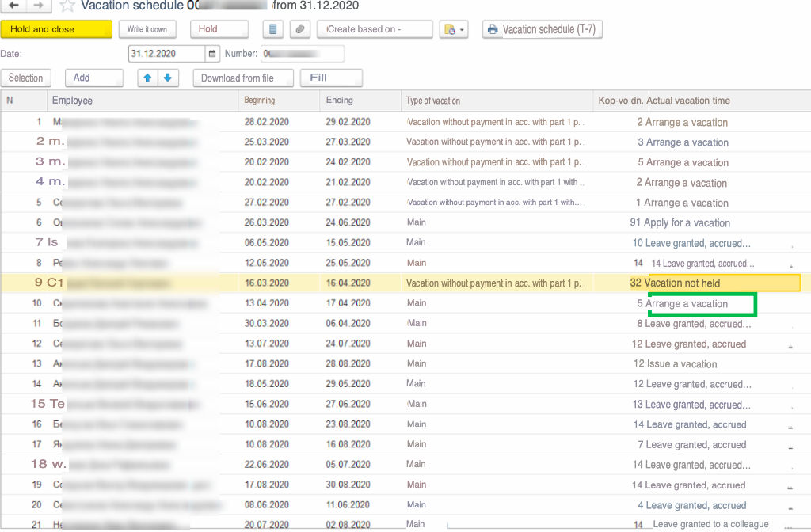Go forward with the right arrow
The width and height of the screenshot is (811, 532).
pos(39,6)
